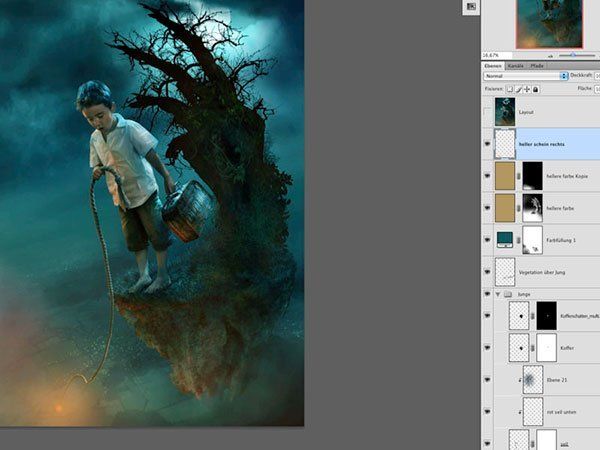The image size is (600, 450).
Task: Click the Junge group folder icon
Action: pos(508,294)
